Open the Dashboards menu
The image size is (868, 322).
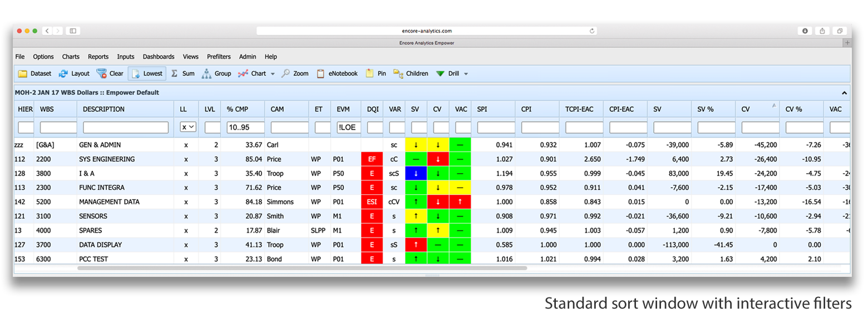pos(159,57)
